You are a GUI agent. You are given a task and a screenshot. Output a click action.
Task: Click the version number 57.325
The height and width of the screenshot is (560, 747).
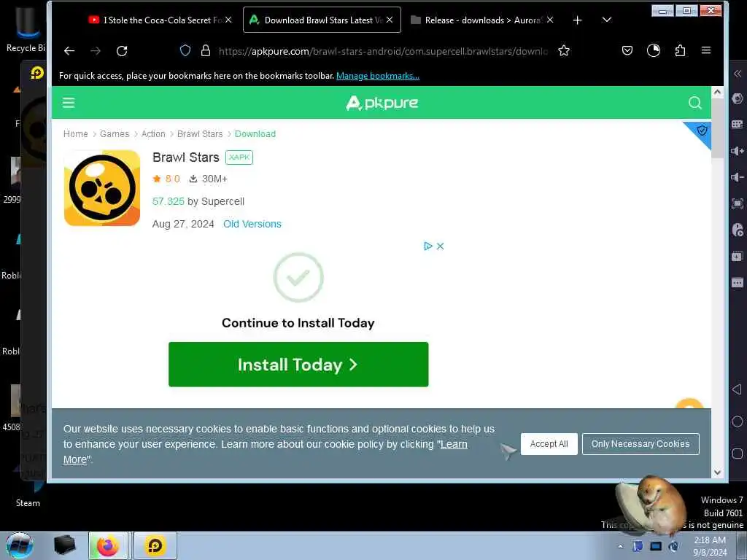(x=169, y=201)
